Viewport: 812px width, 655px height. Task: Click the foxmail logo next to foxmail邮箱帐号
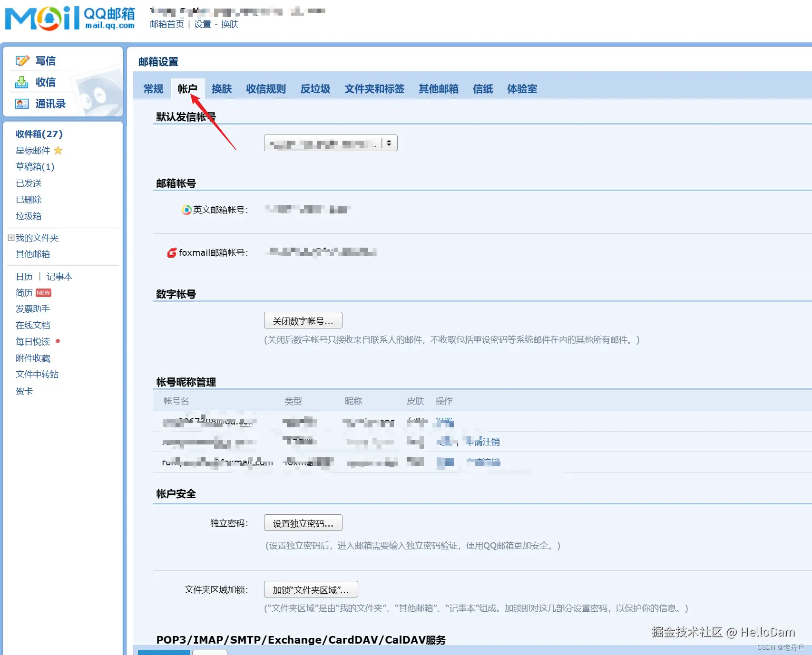[x=172, y=252]
